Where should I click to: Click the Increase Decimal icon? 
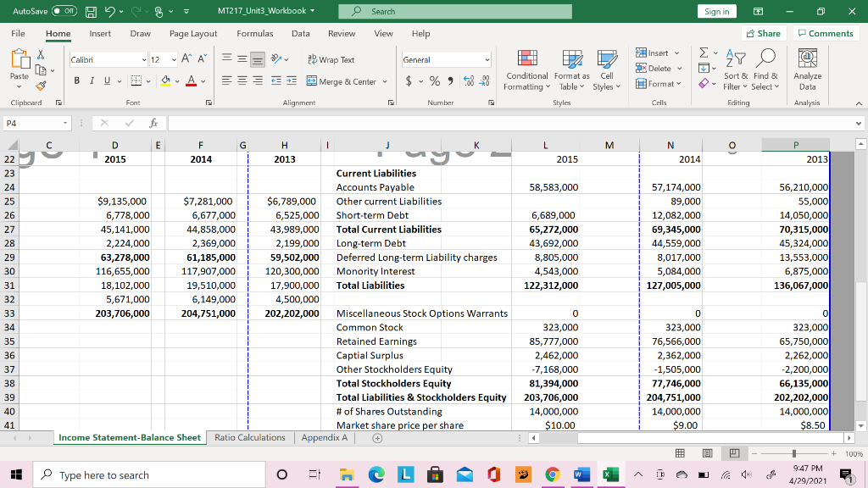point(468,80)
